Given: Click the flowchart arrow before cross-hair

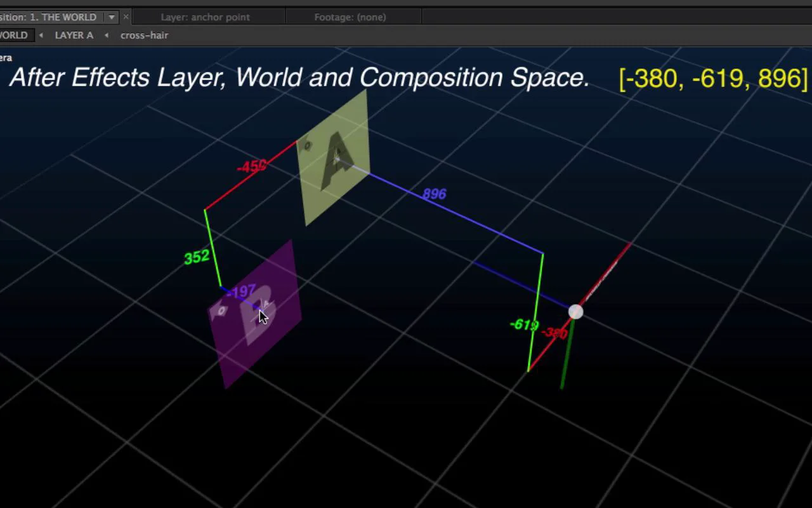Looking at the screenshot, I should tap(107, 36).
